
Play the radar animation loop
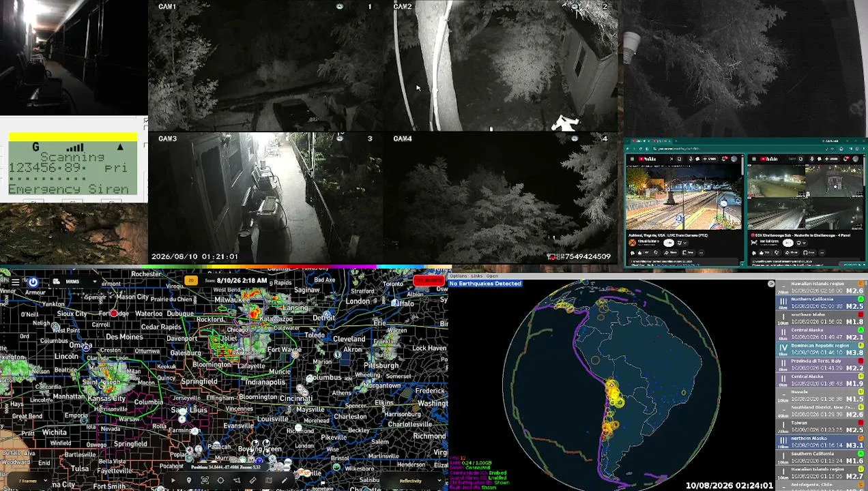(173, 481)
